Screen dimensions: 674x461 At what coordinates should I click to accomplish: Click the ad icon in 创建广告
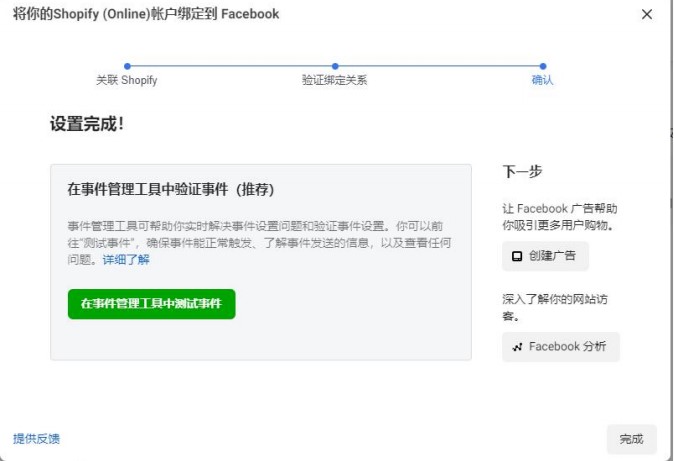coord(517,256)
